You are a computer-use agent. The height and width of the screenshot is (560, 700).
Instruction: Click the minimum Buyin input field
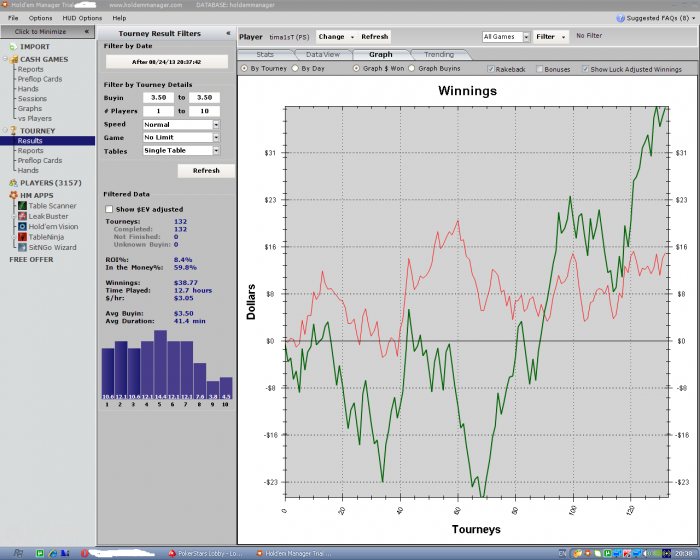[x=158, y=98]
